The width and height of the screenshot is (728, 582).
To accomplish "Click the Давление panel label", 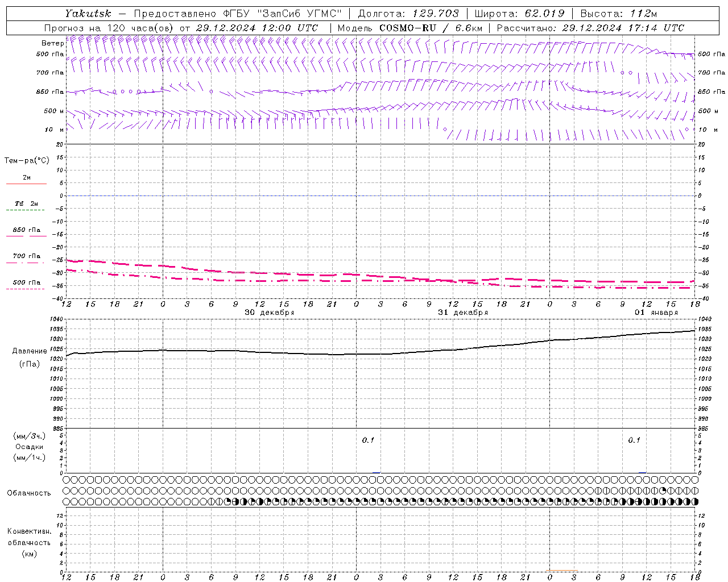I will [x=30, y=351].
